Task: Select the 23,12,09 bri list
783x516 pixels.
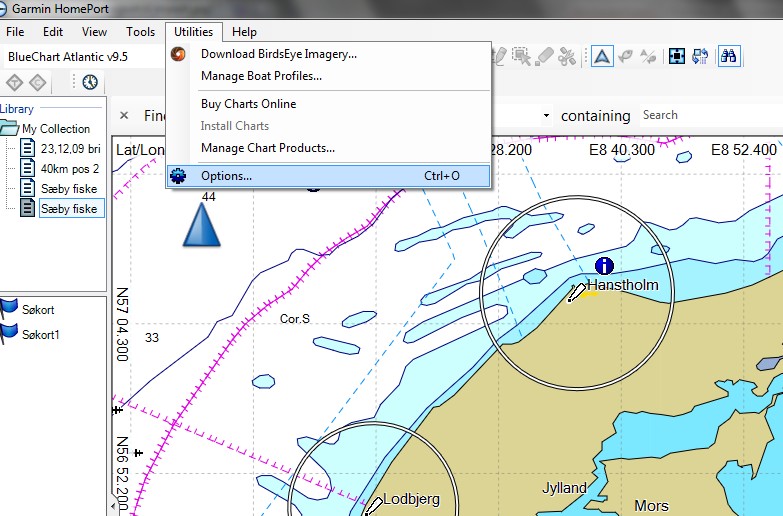Action: (70, 149)
